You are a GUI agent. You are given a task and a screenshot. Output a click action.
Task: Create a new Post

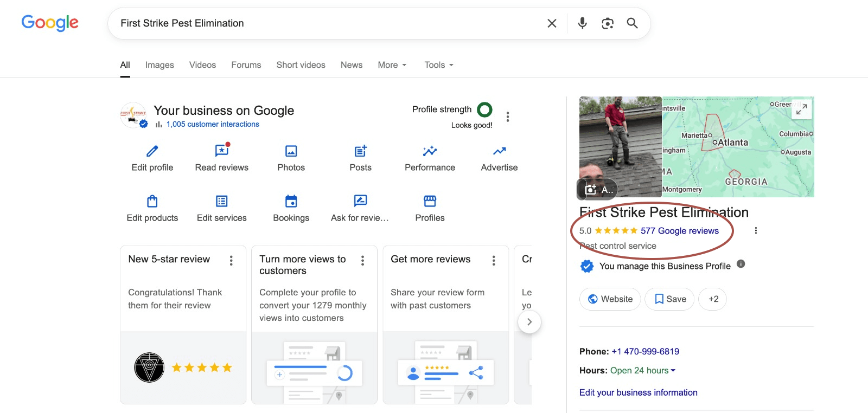pos(361,157)
